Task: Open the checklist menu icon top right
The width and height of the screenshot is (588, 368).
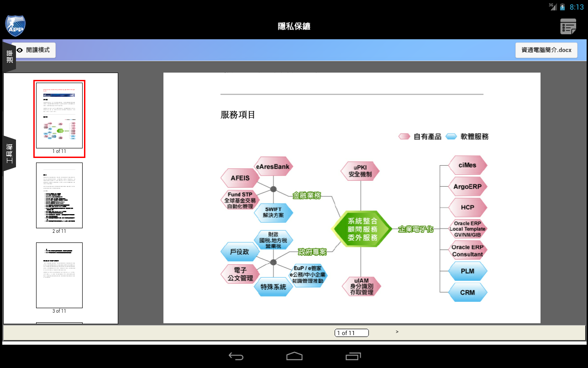Action: pyautogui.click(x=568, y=26)
